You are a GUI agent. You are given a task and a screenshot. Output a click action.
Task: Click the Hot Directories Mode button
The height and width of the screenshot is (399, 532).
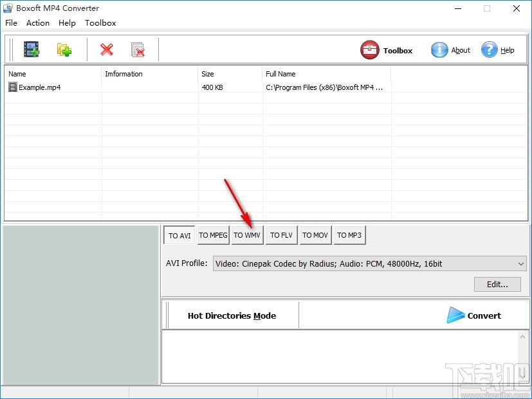pos(231,315)
